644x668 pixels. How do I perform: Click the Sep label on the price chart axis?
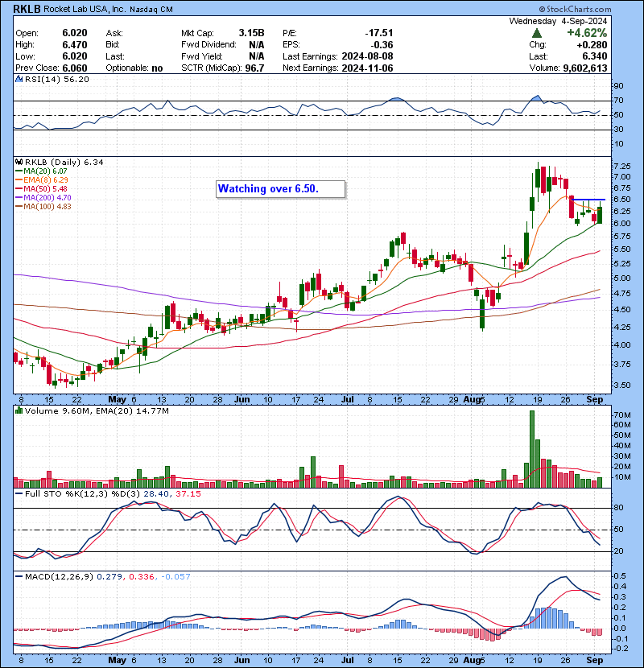(595, 399)
